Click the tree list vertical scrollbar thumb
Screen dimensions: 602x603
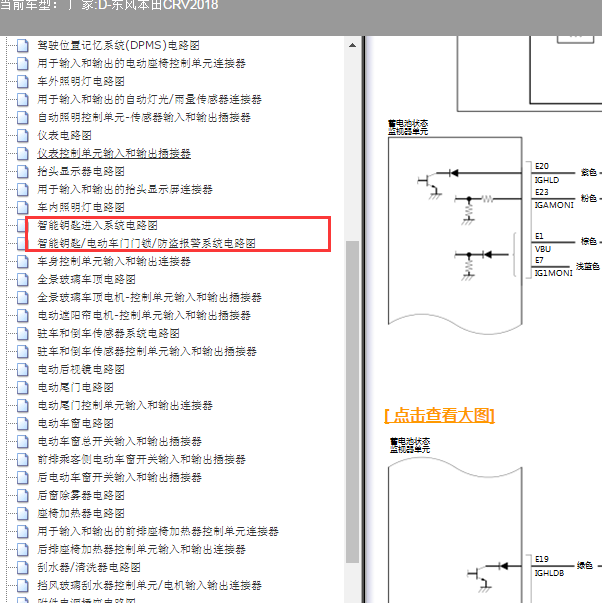[x=352, y=402]
